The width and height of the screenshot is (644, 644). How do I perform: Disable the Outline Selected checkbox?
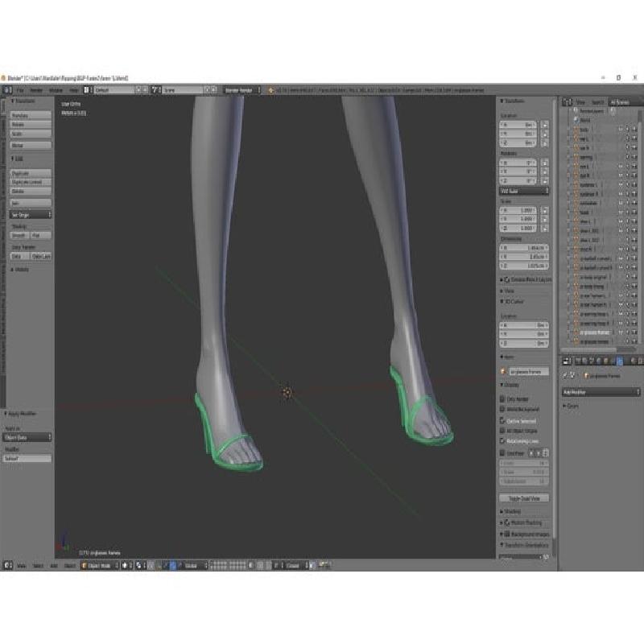coord(502,420)
